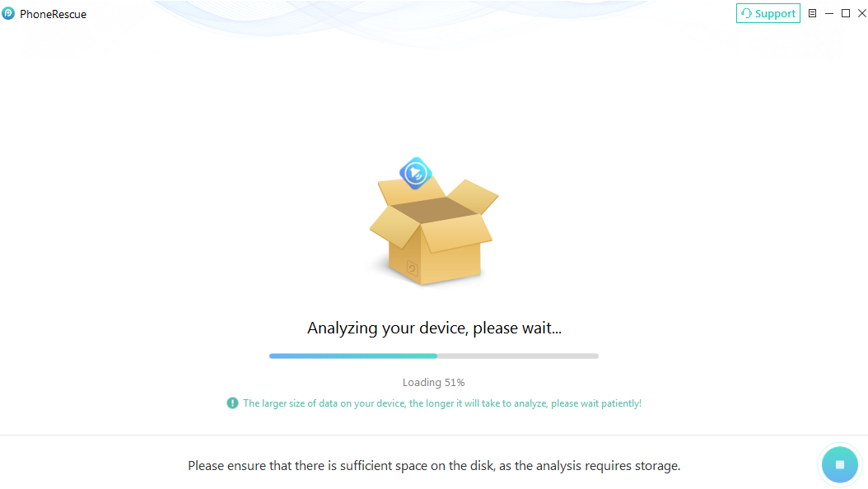
Task: Close the PhoneRescue window
Action: (x=862, y=13)
